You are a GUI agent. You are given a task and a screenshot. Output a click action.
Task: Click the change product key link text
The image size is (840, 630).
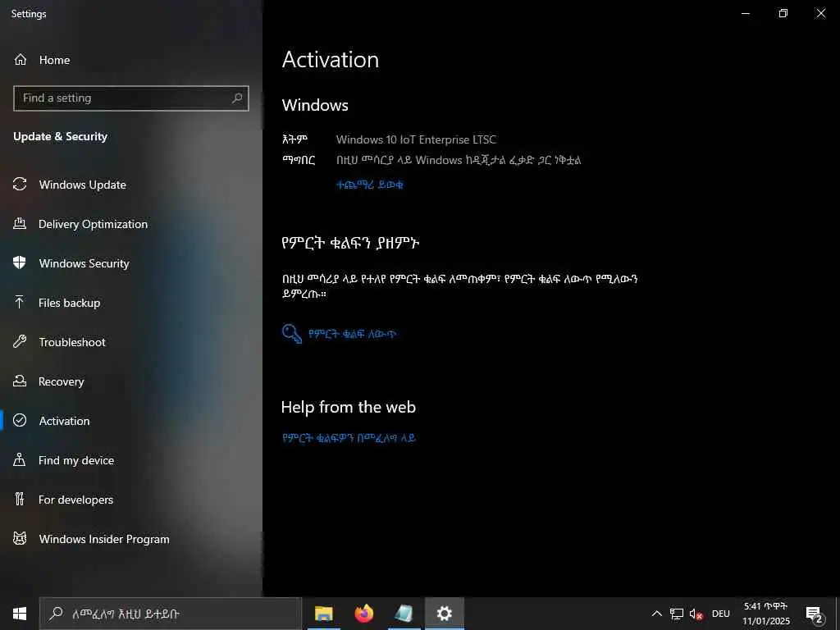pyautogui.click(x=352, y=334)
